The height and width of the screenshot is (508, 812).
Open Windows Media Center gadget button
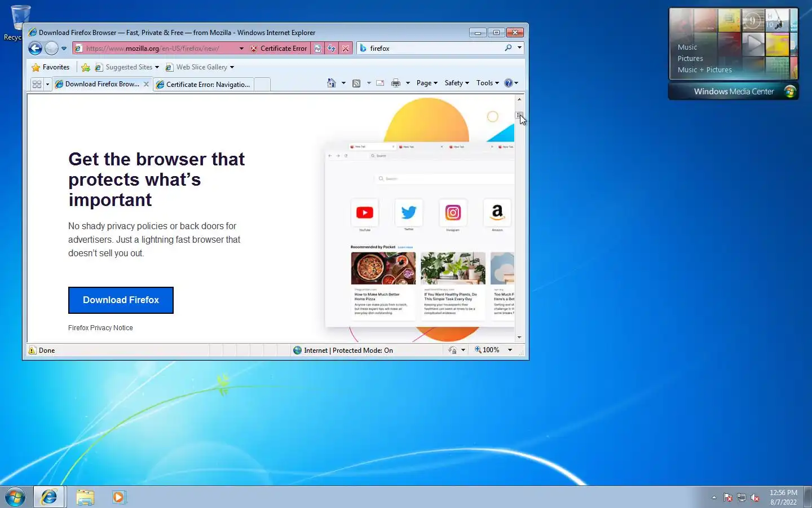(x=733, y=91)
